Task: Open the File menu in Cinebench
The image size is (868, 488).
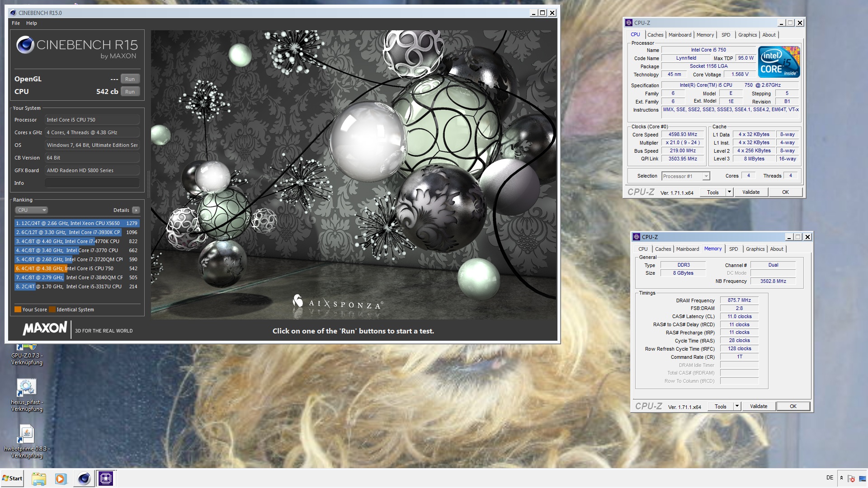Action: point(16,23)
